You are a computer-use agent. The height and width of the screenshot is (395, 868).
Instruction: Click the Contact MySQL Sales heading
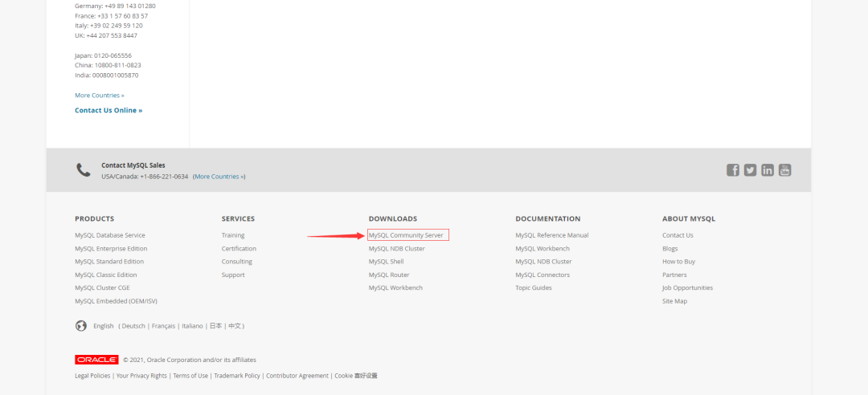[133, 165]
